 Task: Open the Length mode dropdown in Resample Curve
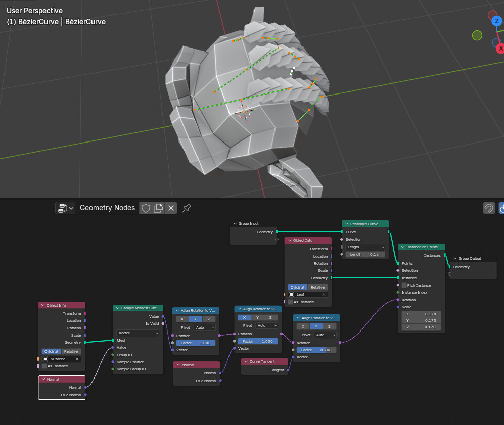(365, 247)
